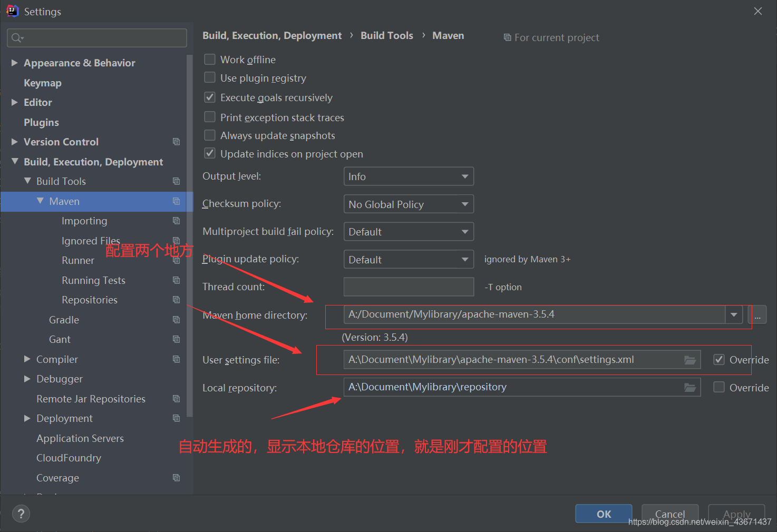Viewport: 777px width, 532px height.
Task: Click the project-level icon beside Repositories
Action: click(176, 300)
